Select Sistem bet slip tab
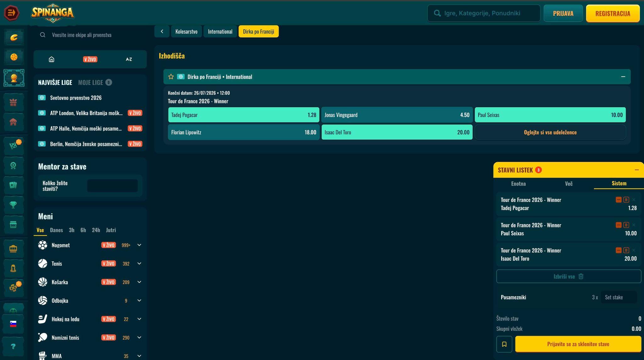This screenshot has height=360, width=644. [619, 183]
